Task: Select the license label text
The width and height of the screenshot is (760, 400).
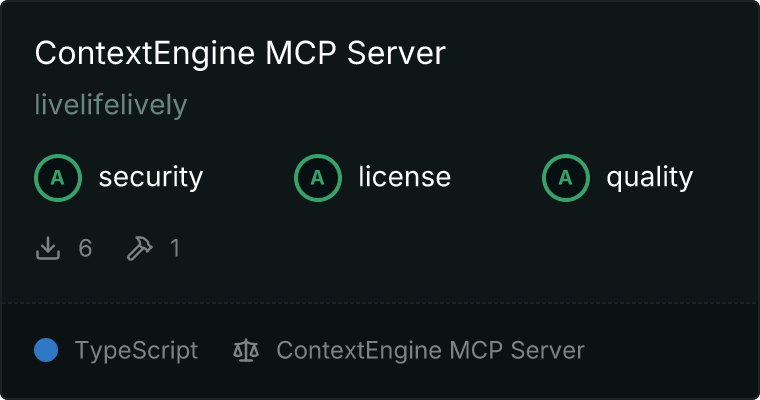Action: [x=405, y=176]
